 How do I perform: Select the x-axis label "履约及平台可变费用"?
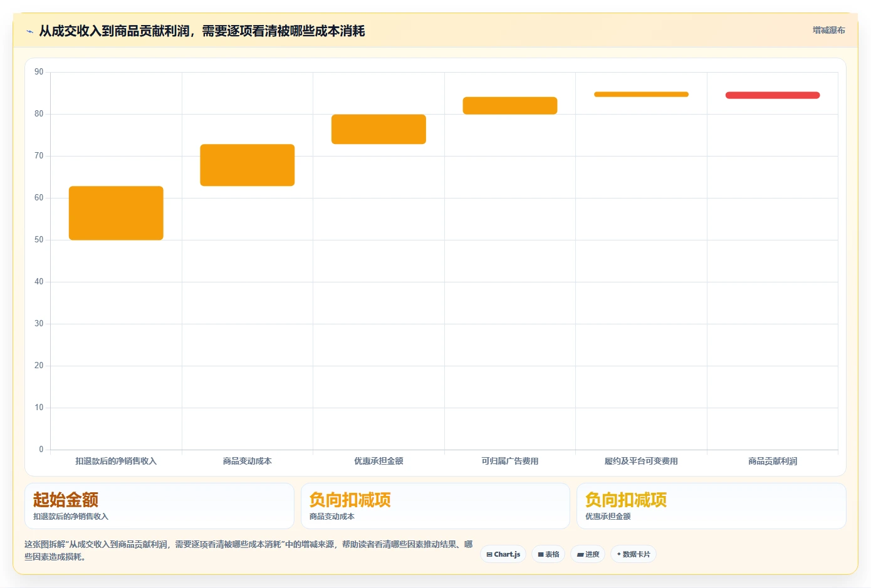pyautogui.click(x=641, y=461)
